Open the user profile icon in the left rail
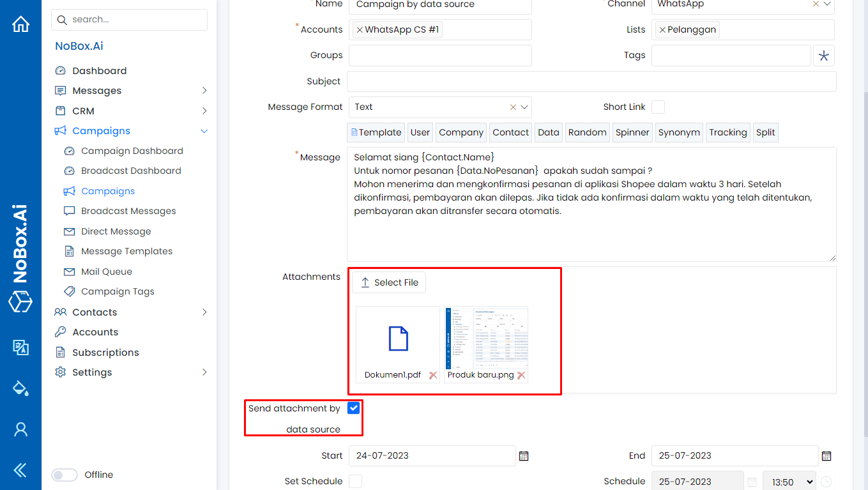Screen dimensions: 868x490 (x=21, y=429)
